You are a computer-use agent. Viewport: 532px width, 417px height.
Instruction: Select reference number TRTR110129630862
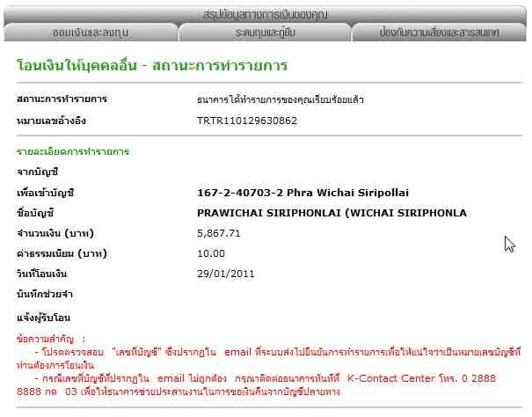click(x=246, y=120)
